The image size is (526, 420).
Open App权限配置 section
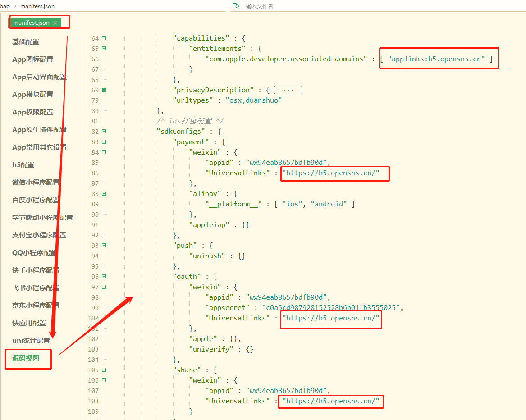click(33, 112)
